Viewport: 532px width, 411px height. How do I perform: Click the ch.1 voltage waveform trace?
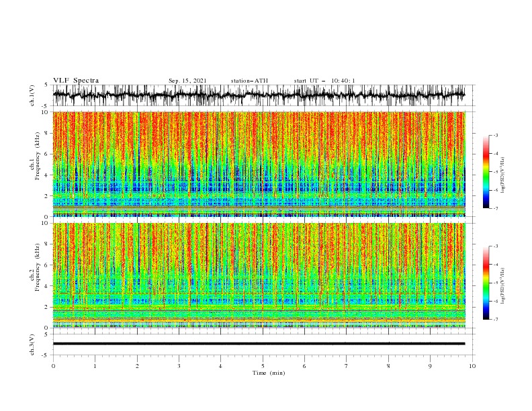pyautogui.click(x=259, y=95)
